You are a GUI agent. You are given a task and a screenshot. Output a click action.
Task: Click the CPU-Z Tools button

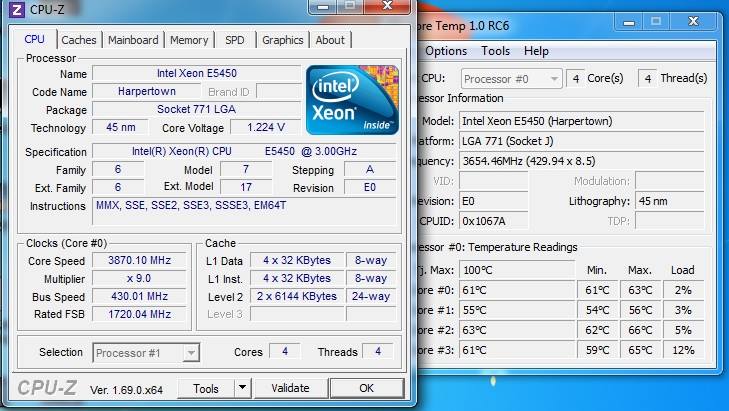(x=206, y=388)
